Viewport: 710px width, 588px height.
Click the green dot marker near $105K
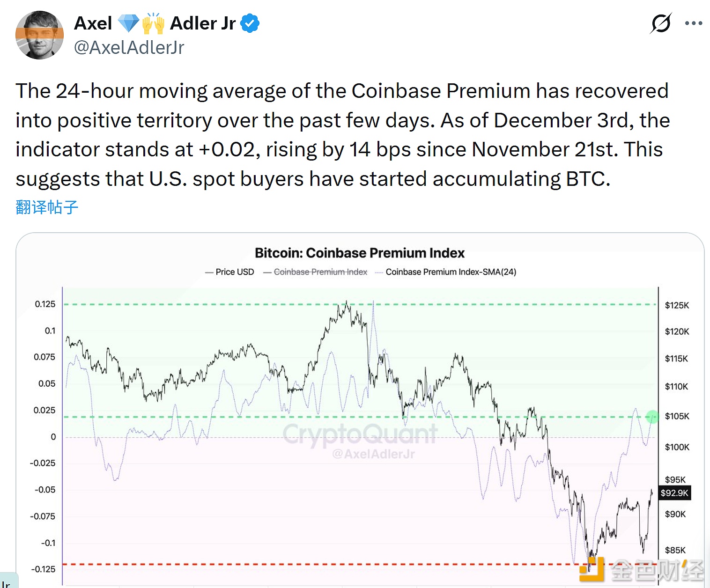tap(652, 416)
